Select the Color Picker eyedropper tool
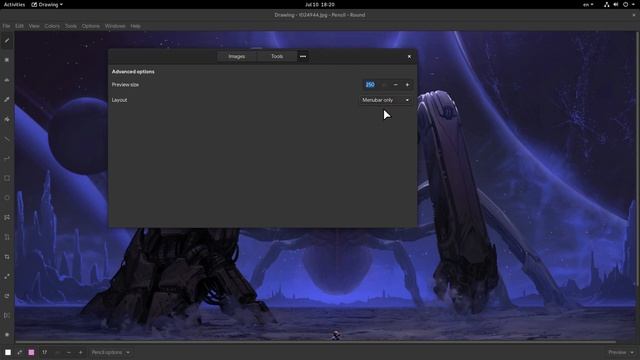Image resolution: width=640 pixels, height=360 pixels. click(x=7, y=100)
